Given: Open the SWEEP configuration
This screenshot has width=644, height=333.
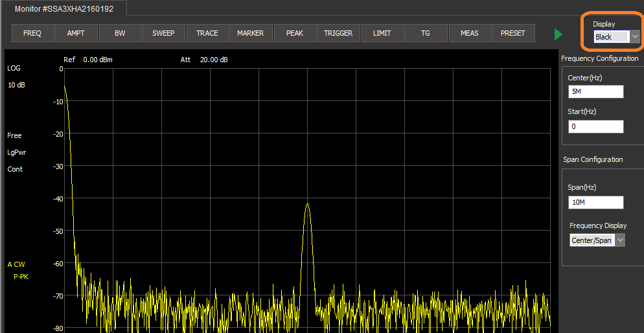Looking at the screenshot, I should [x=163, y=33].
